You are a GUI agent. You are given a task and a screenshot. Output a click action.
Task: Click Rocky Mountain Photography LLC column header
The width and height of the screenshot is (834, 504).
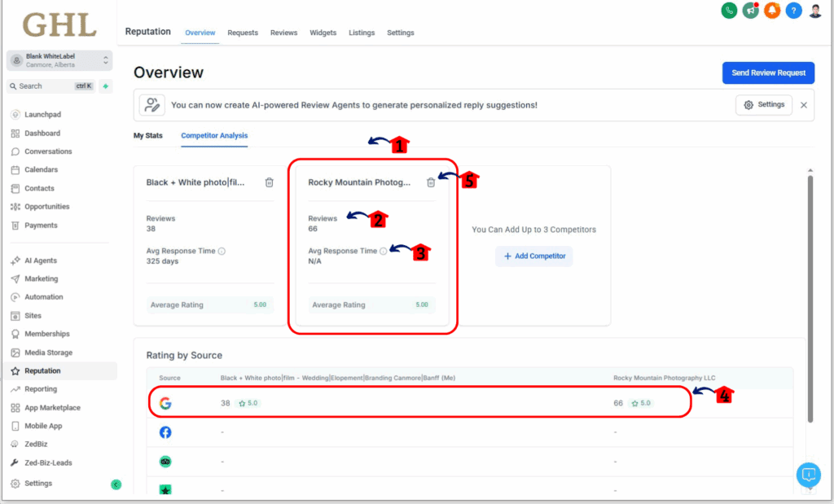(664, 378)
